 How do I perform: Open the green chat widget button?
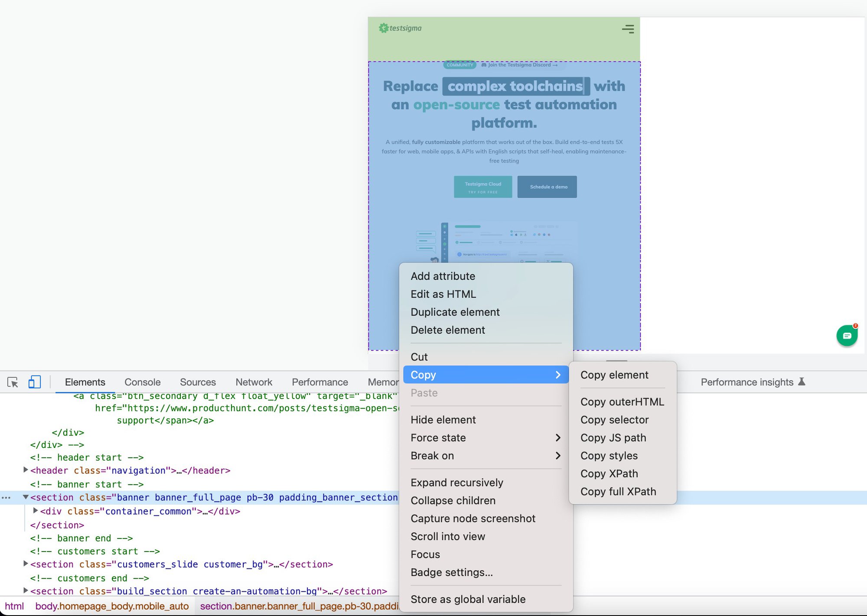(x=847, y=335)
